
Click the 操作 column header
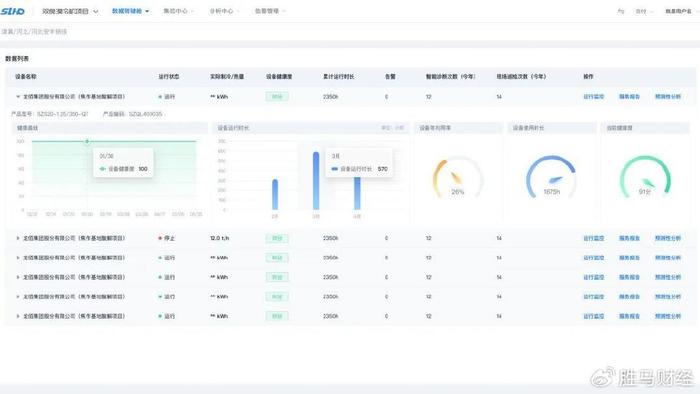(588, 77)
